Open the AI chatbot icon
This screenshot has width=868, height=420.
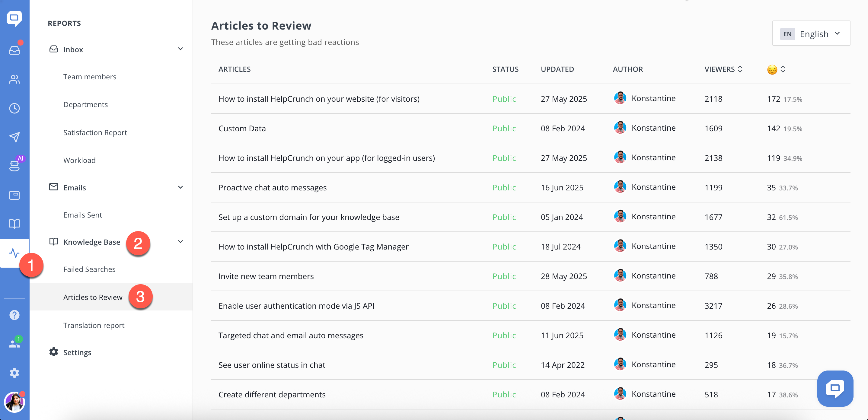click(14, 165)
